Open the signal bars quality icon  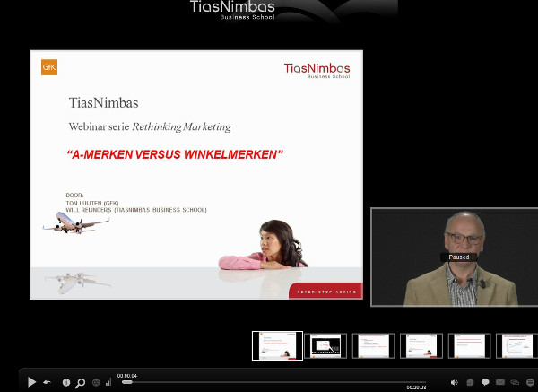pyautogui.click(x=108, y=382)
